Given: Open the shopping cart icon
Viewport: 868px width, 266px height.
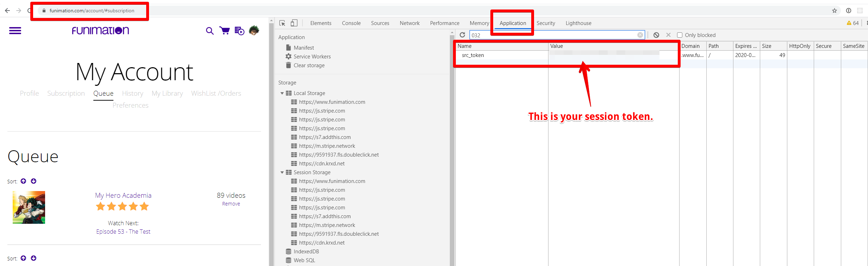Looking at the screenshot, I should [224, 31].
